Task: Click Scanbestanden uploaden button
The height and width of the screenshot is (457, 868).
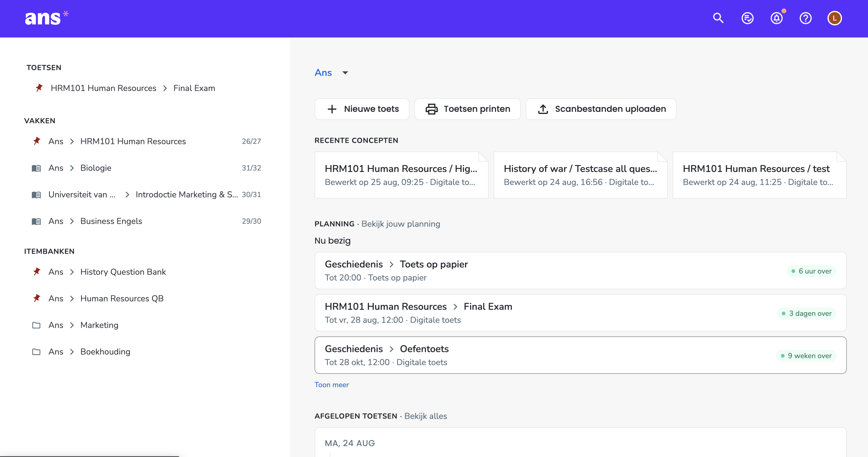Action: point(601,109)
